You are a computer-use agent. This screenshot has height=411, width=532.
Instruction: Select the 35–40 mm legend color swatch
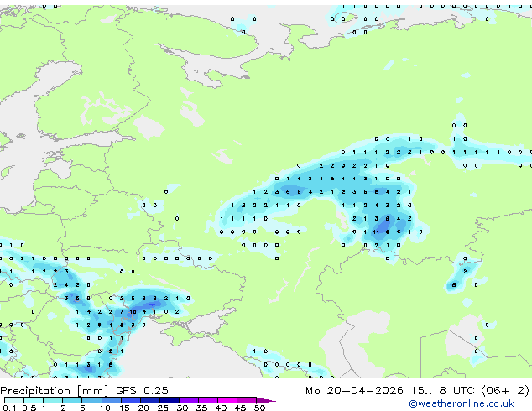[207, 400]
